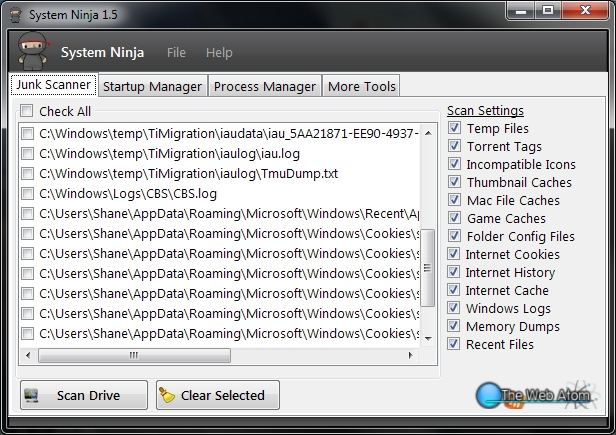Open the File menu
The height and width of the screenshot is (435, 616).
tap(176, 52)
